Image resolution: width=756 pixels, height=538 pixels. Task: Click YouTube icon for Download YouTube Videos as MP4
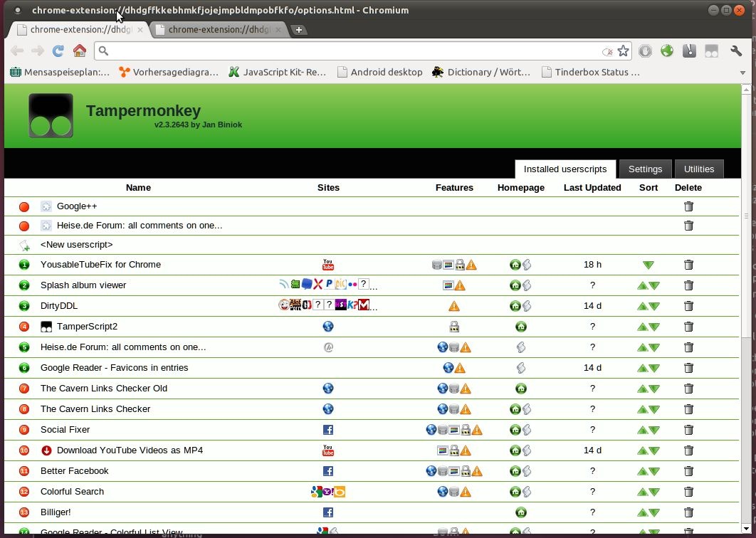pos(328,450)
